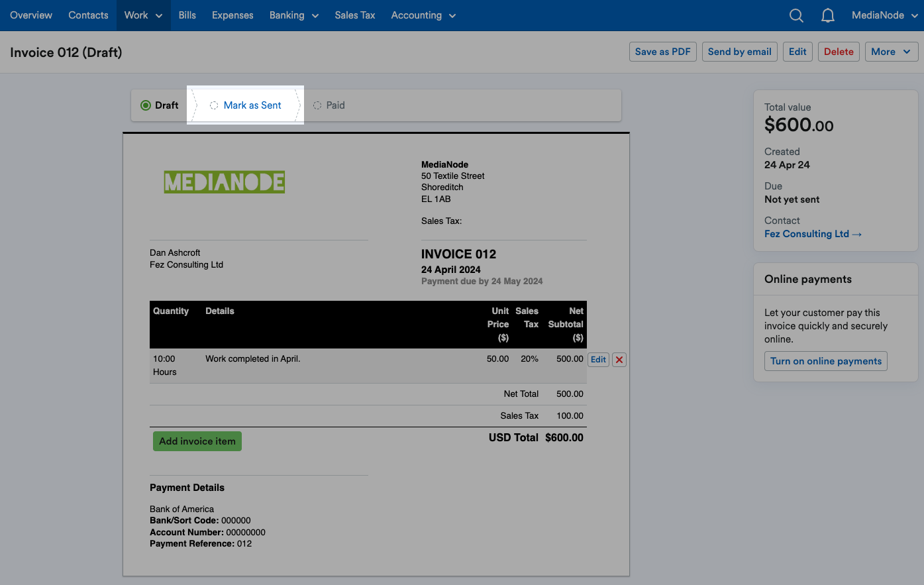Open the Sales Tax section
Image resolution: width=924 pixels, height=585 pixels.
point(355,15)
